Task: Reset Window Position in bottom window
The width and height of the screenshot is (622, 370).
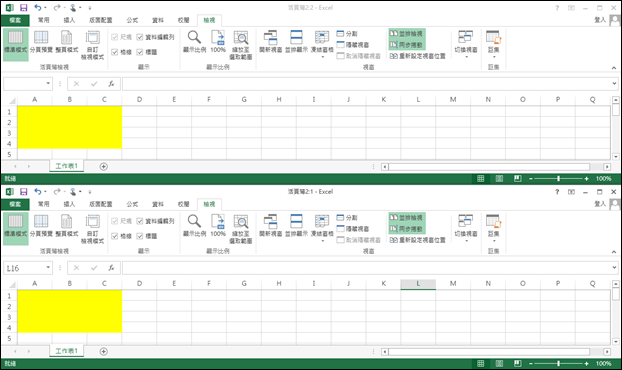Action: [417, 240]
